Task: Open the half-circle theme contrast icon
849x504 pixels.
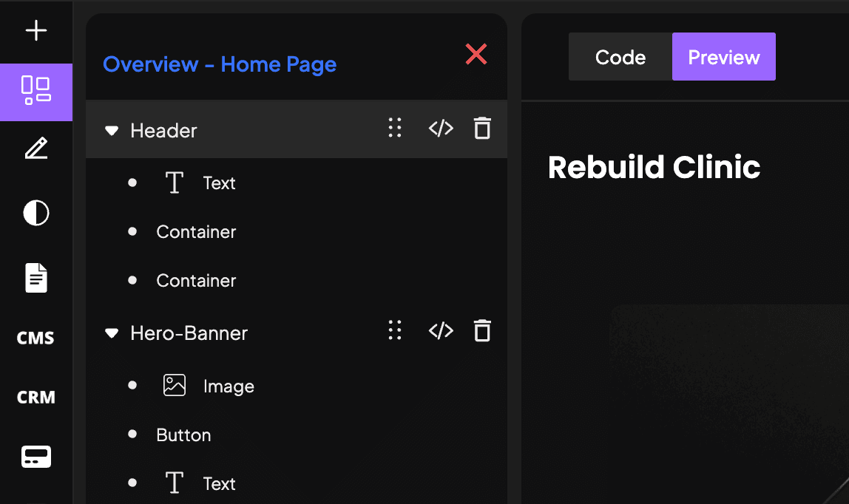Action: point(36,213)
